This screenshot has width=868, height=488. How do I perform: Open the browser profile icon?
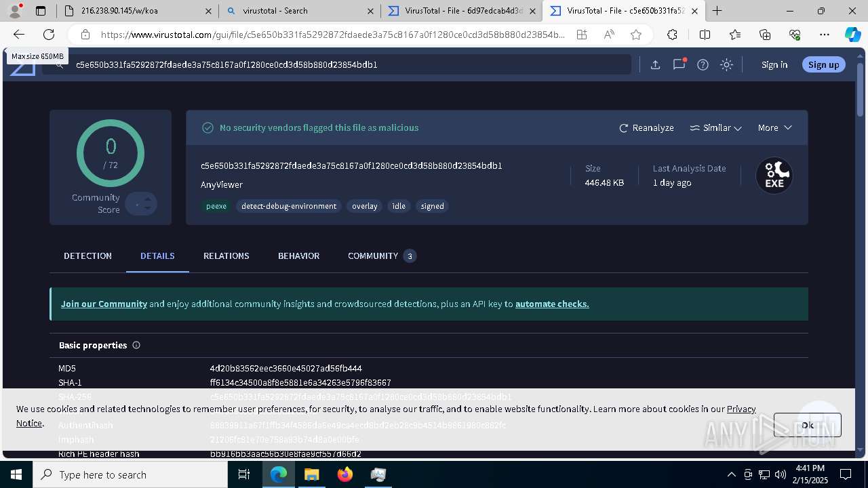pos(15,10)
